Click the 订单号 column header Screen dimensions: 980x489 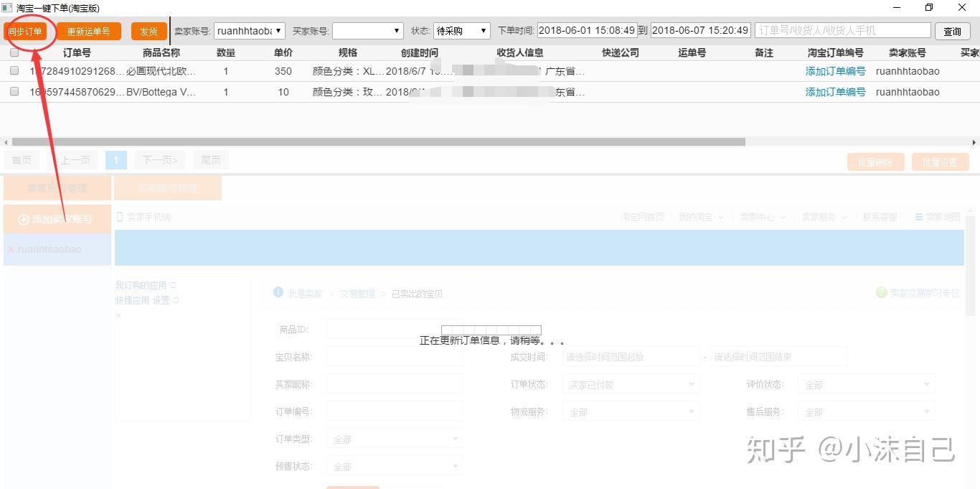coord(77,52)
